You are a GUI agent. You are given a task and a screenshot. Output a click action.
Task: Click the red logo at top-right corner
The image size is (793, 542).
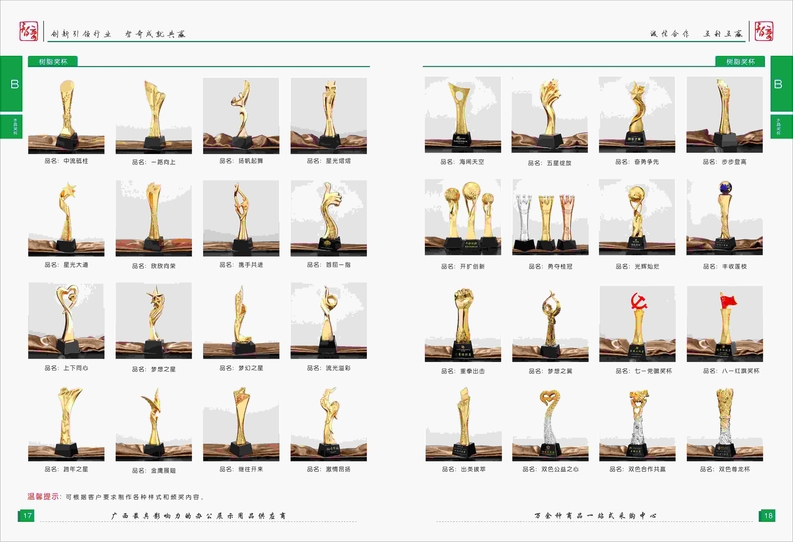764,32
